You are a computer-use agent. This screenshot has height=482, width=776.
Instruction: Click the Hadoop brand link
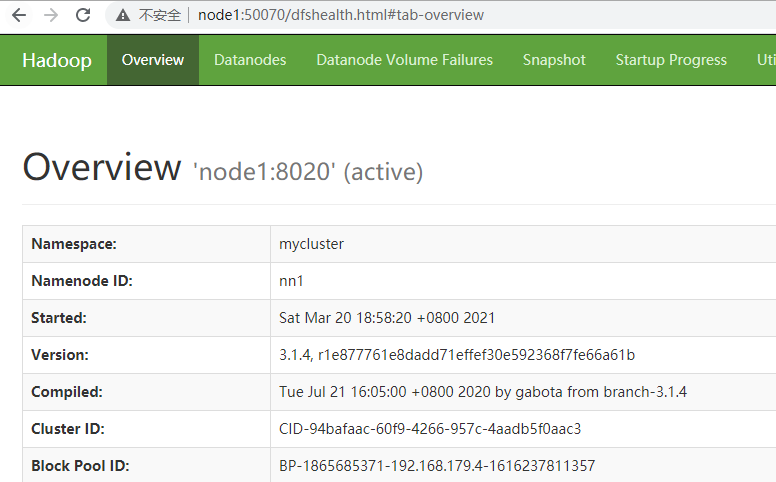[x=56, y=60]
